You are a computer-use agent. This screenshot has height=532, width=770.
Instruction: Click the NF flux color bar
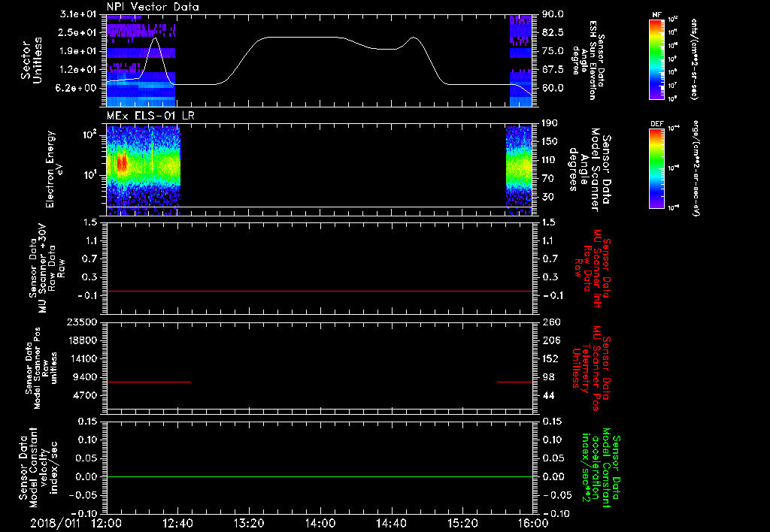tap(657, 59)
